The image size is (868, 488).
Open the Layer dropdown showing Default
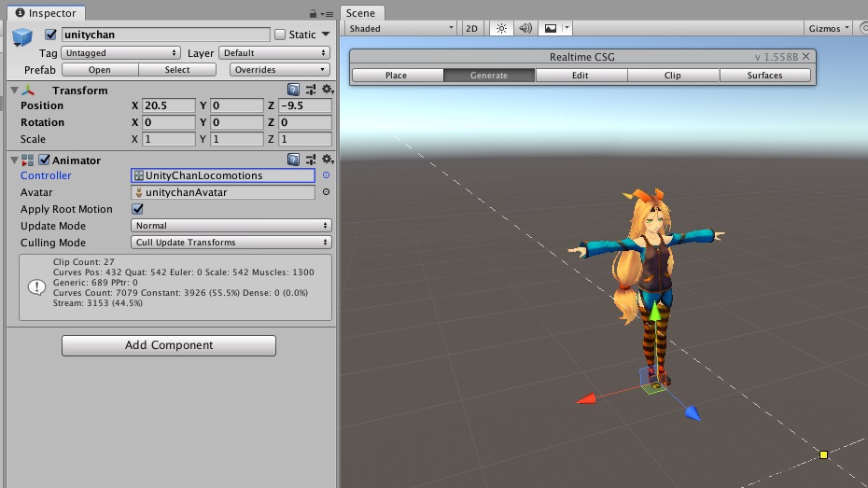point(274,52)
